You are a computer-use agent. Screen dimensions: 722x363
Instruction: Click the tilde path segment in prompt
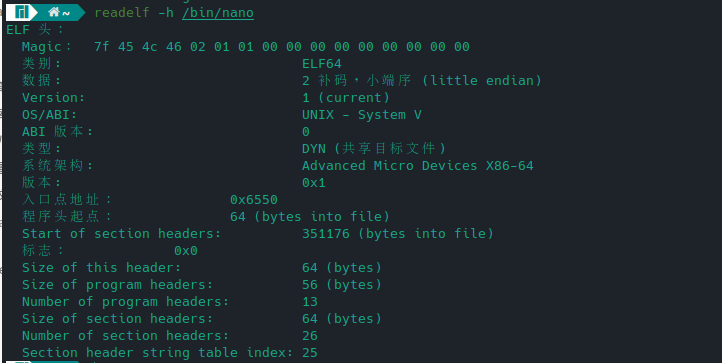pos(66,13)
